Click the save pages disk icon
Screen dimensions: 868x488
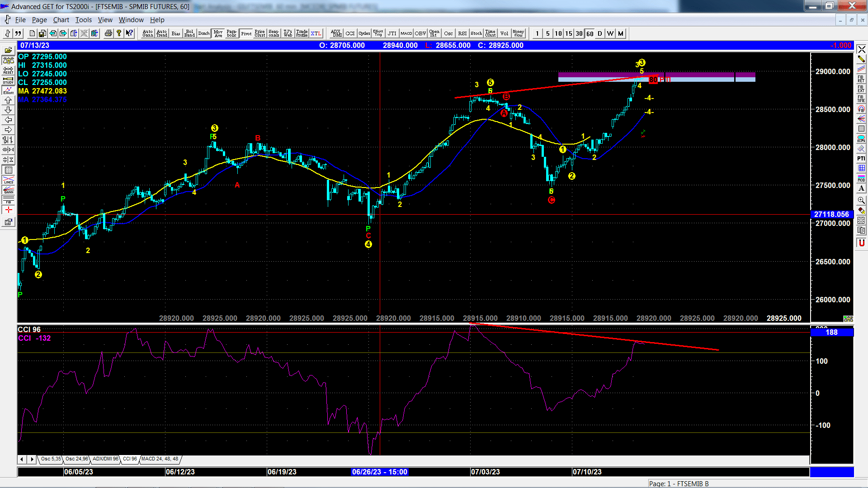coord(42,33)
